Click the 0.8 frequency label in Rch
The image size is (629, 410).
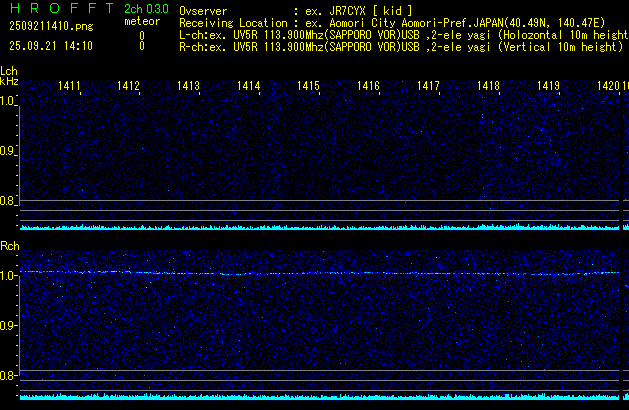tap(8, 376)
